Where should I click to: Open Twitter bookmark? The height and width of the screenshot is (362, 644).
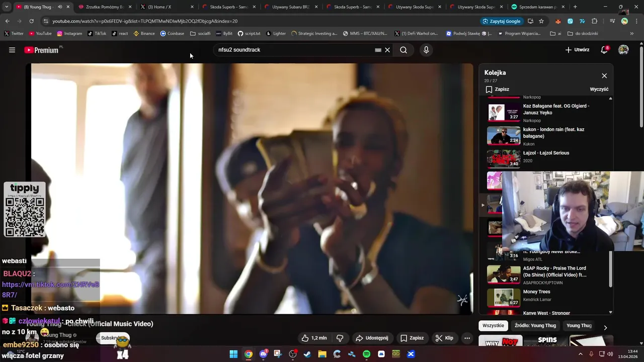(14, 34)
